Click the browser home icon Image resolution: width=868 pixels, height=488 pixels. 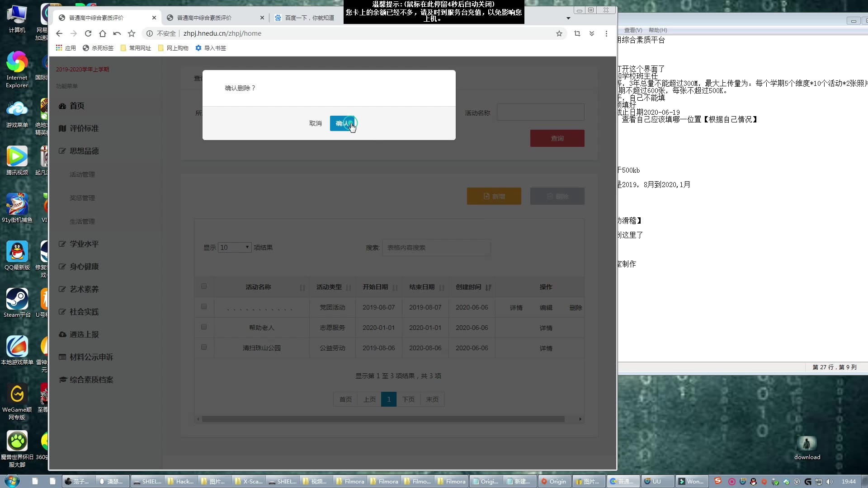click(x=103, y=33)
